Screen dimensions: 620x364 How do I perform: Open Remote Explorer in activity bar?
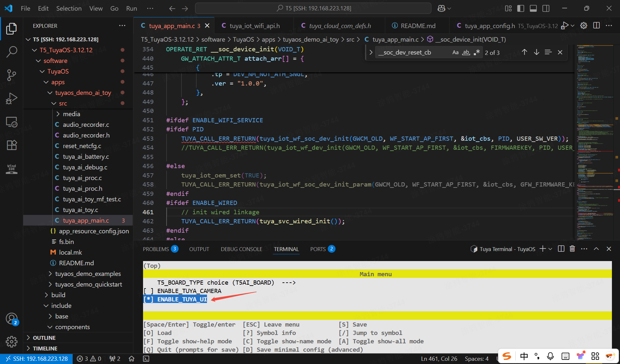12,122
